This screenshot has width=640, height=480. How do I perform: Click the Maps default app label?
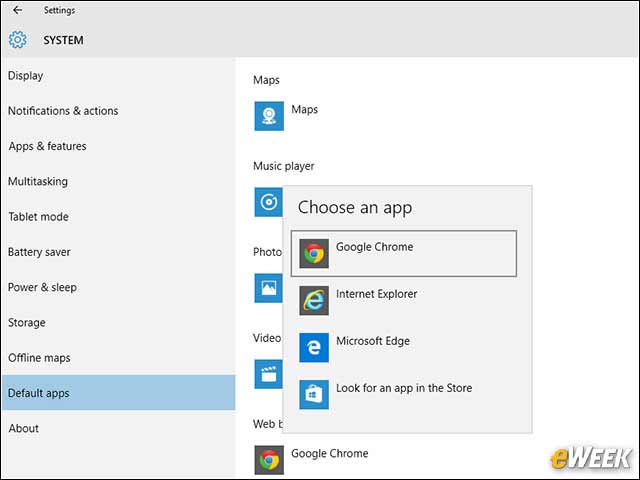click(304, 110)
